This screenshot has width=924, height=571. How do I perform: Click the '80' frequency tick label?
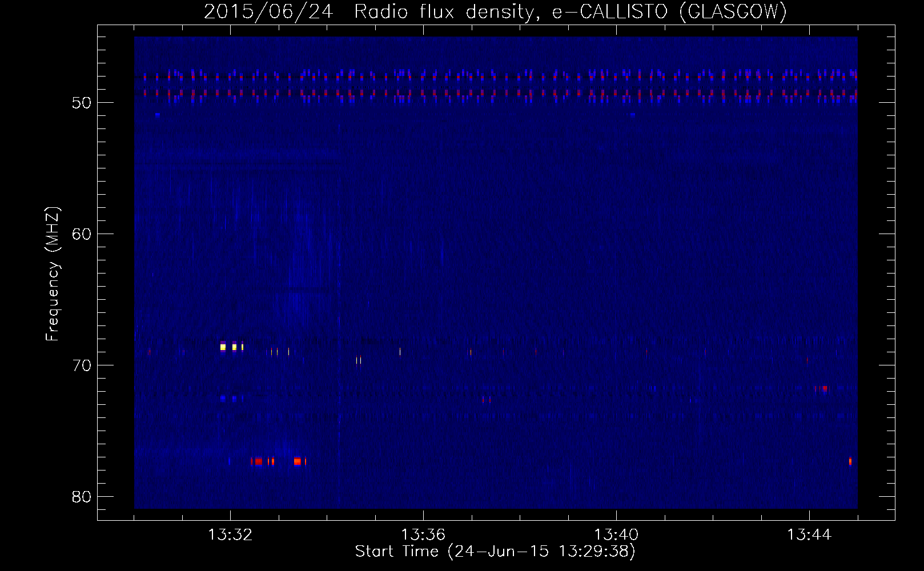(x=82, y=497)
